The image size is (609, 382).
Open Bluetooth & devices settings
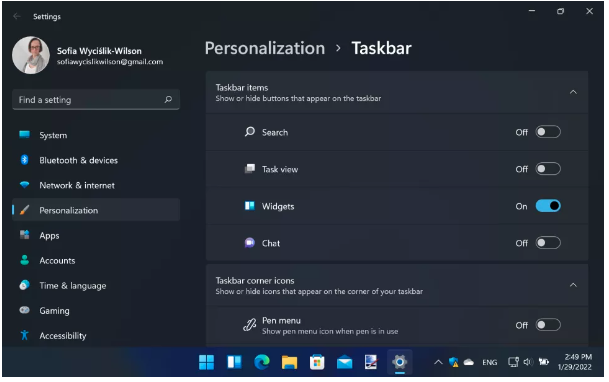[x=96, y=160]
